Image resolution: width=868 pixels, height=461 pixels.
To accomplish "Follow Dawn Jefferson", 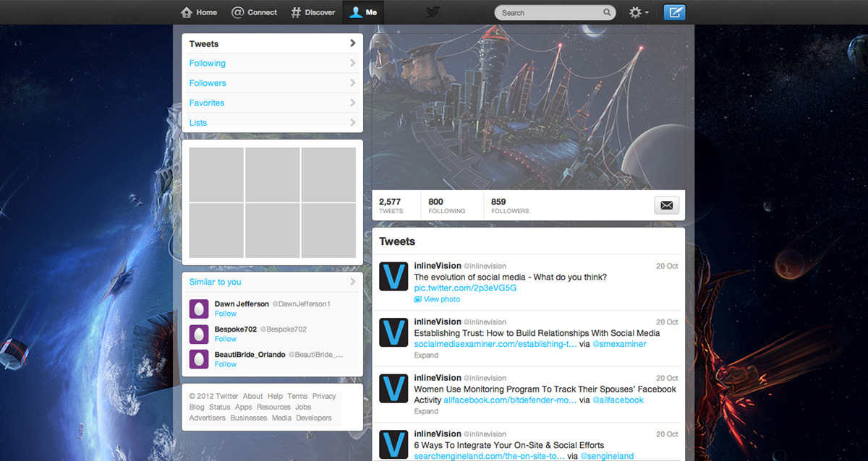I will pos(226,314).
